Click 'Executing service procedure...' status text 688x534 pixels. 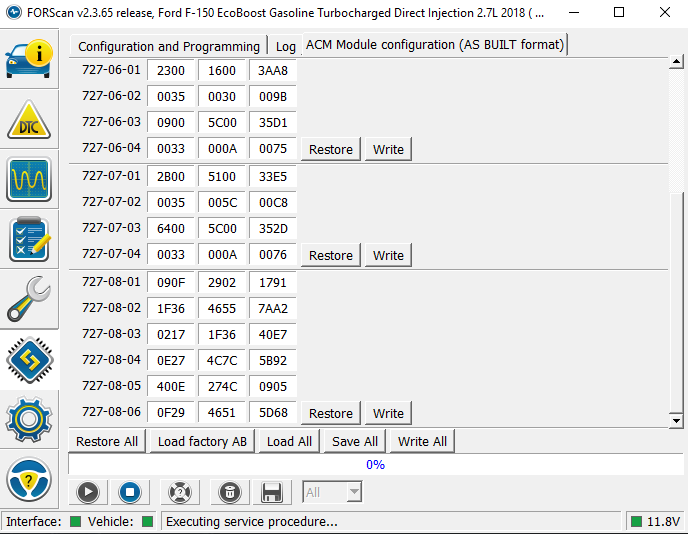pos(252,521)
